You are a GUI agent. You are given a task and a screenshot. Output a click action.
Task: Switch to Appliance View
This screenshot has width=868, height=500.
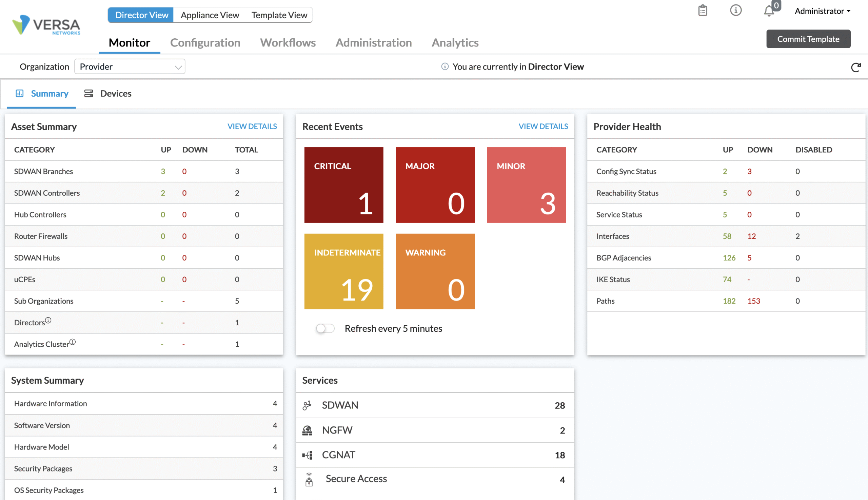[210, 15]
